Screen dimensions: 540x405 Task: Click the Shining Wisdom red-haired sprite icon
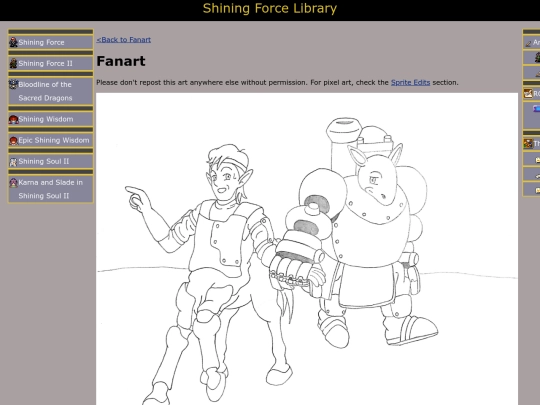coord(13,119)
